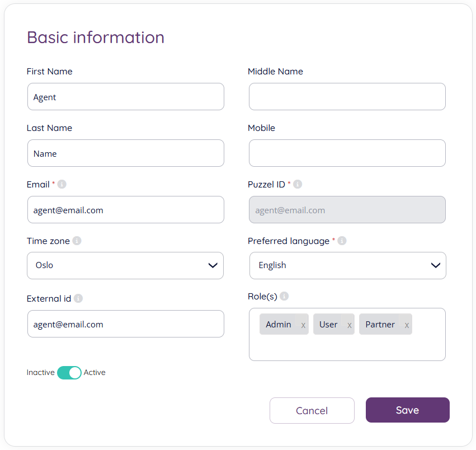Expand the Preferred language dropdown
The image size is (476, 450).
point(347,265)
